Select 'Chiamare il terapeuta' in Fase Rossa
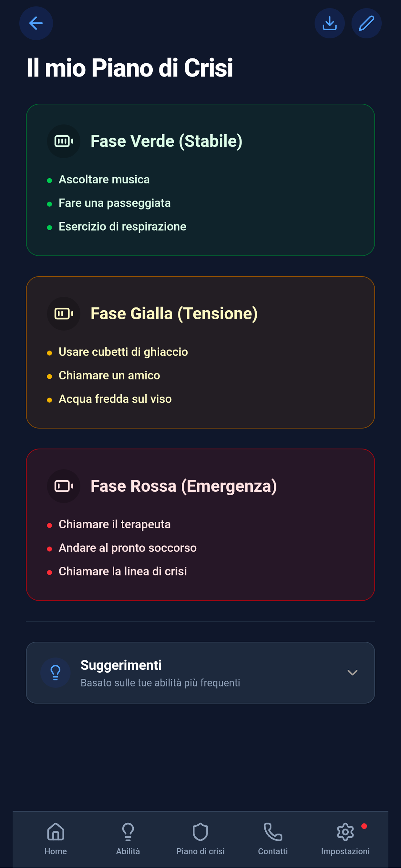The height and width of the screenshot is (868, 401). click(x=115, y=524)
